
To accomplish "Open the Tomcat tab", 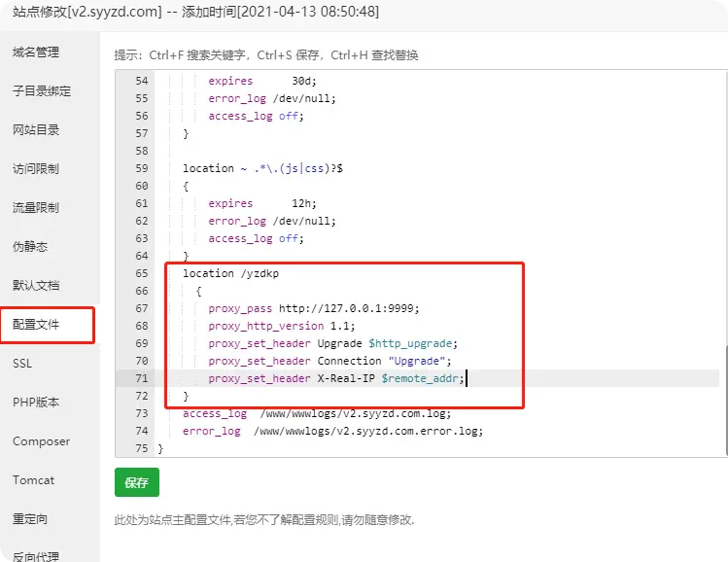I will pos(33,479).
